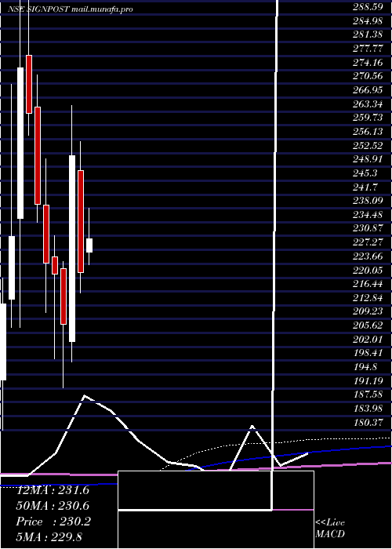Select the 263.34 price axis label
Screen dimensions: 392x549
[x=368, y=104]
